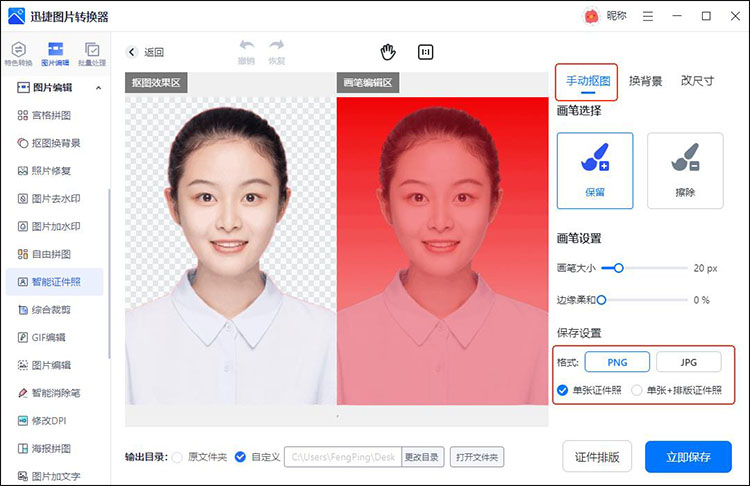
Task: Click the output path input field
Action: (x=343, y=457)
